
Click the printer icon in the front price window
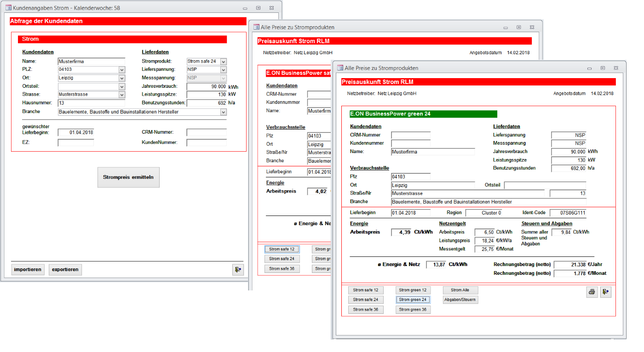[592, 292]
